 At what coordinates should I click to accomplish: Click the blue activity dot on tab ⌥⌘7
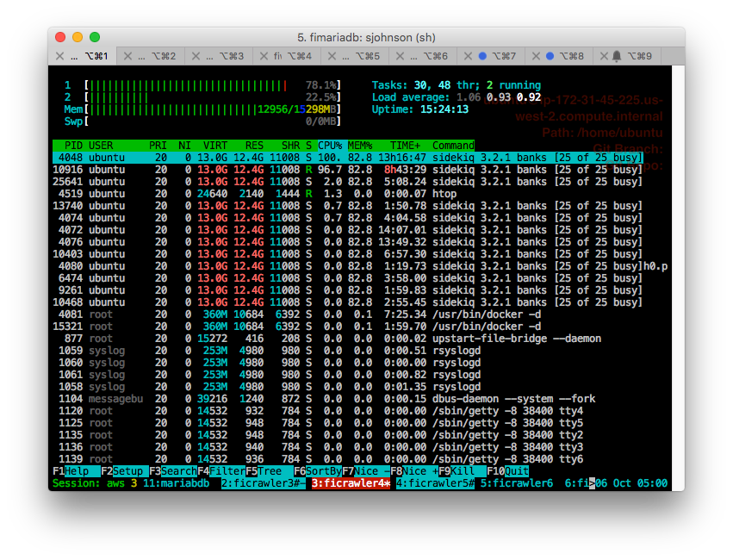pyautogui.click(x=482, y=56)
